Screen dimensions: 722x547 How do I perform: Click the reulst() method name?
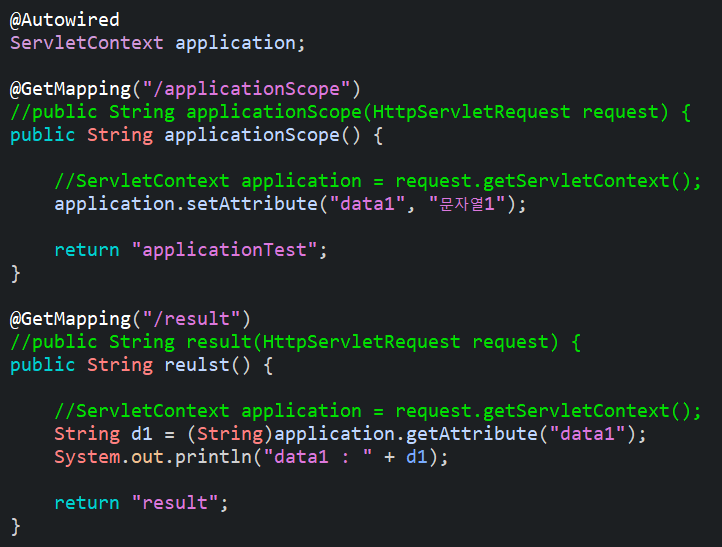pos(208,365)
